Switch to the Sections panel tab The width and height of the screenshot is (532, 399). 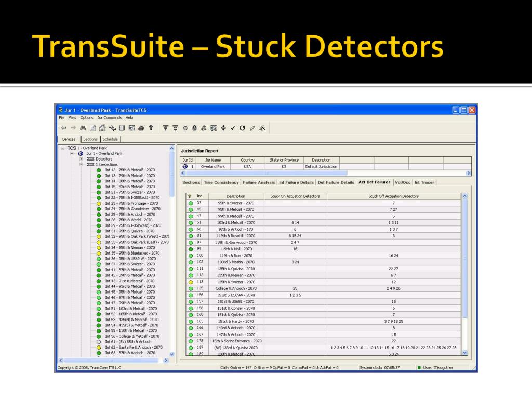[90, 139]
